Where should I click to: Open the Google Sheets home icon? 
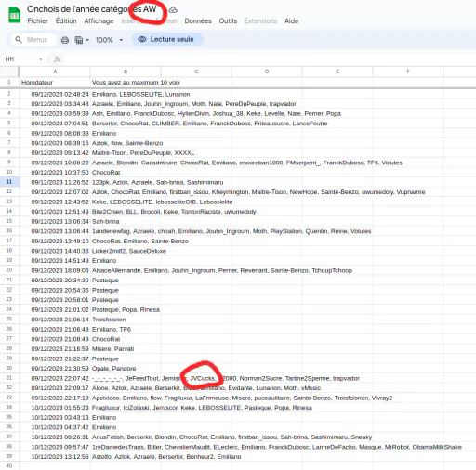coord(14,15)
